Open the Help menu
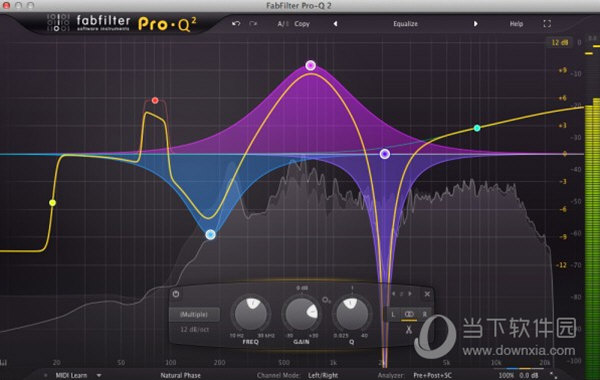The width and height of the screenshot is (600, 380). (x=516, y=24)
